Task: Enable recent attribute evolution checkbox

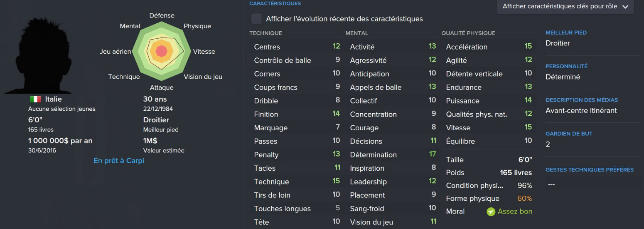Action: [x=256, y=19]
